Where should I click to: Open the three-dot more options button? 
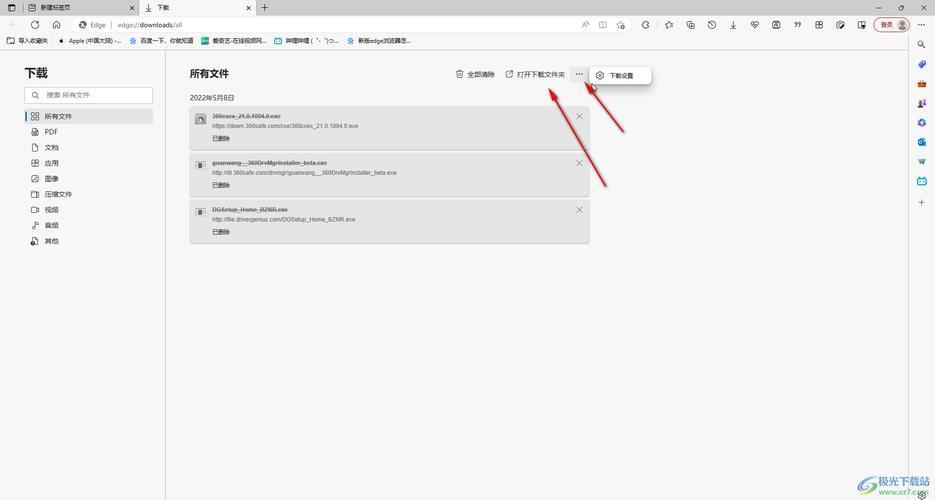click(x=579, y=74)
